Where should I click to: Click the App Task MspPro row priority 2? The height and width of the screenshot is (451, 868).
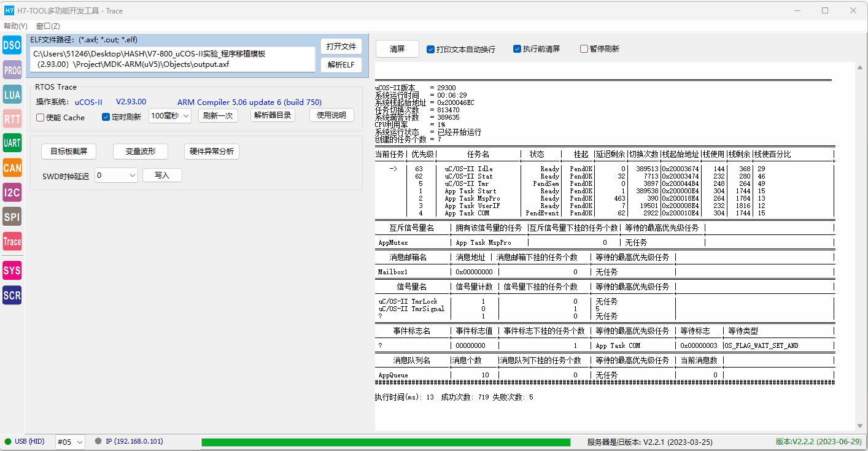click(605, 198)
